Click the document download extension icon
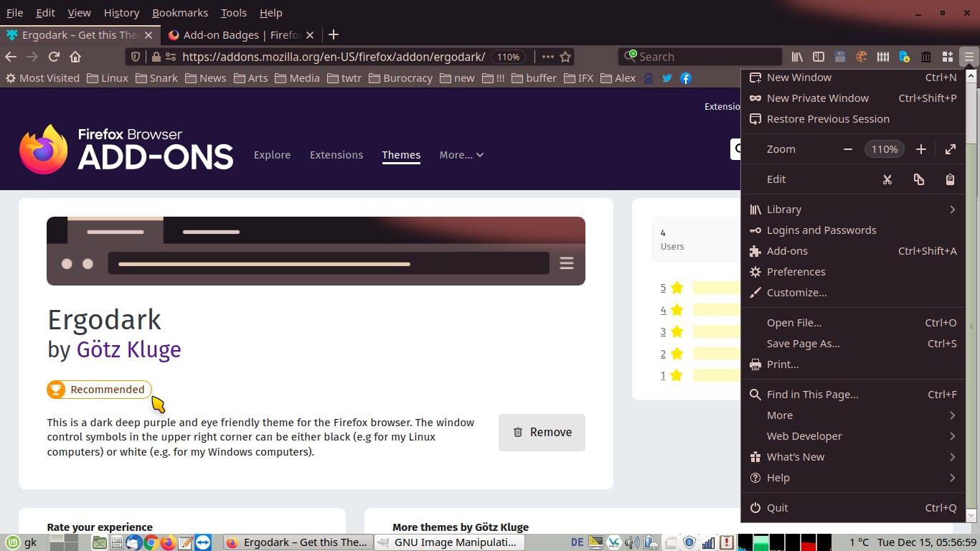Image resolution: width=980 pixels, height=551 pixels. click(905, 57)
